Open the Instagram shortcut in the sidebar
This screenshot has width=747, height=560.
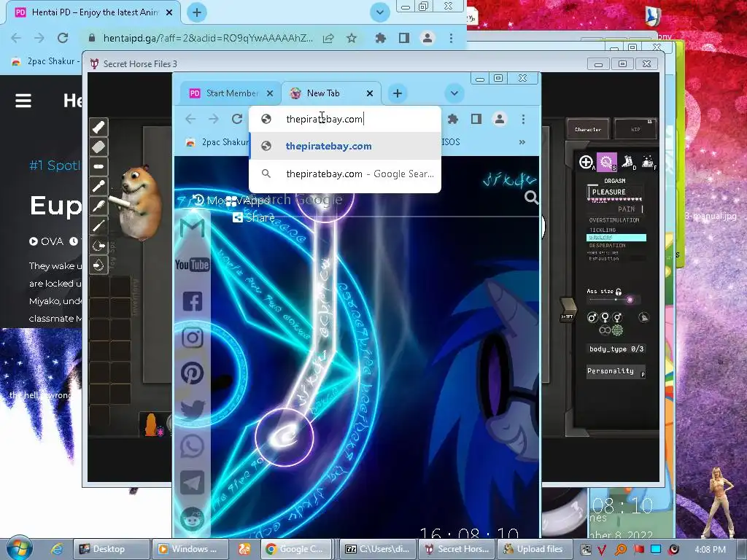click(x=193, y=338)
